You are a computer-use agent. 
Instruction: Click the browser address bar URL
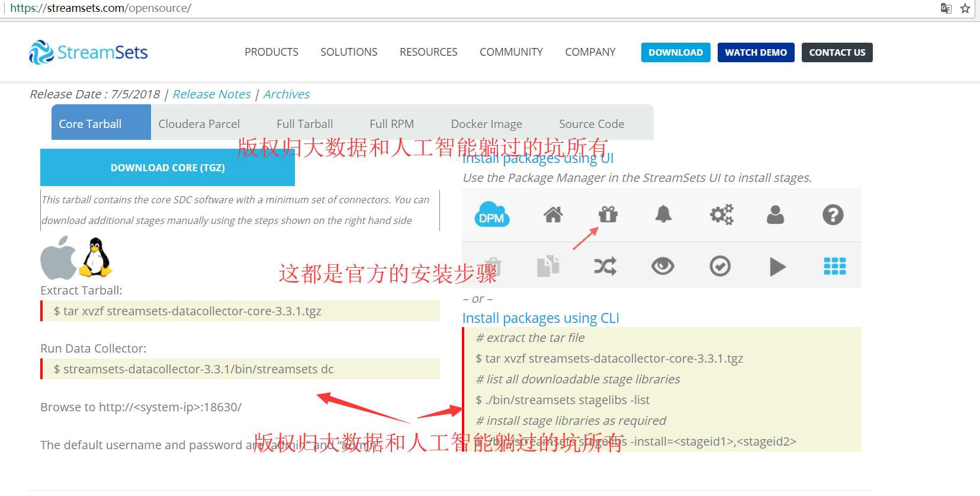tap(101, 8)
